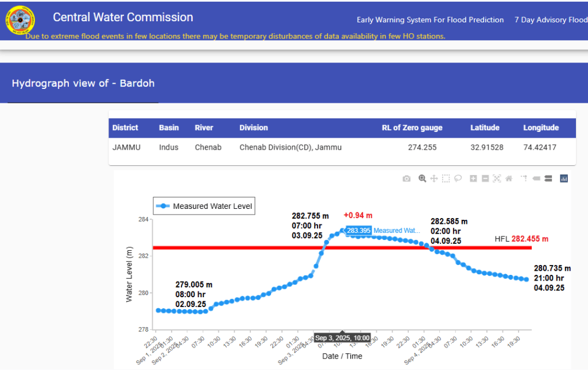
Task: Click the 283.395 peak data point
Action: 342,231
